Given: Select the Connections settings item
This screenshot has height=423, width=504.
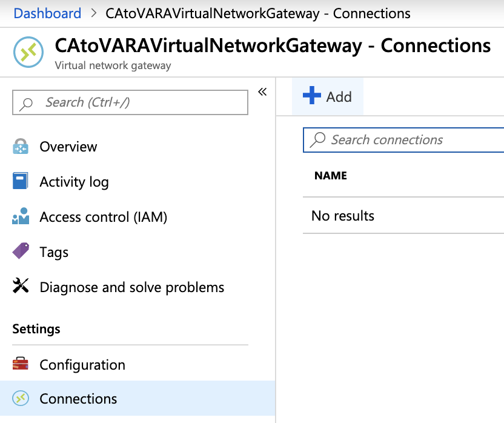Looking at the screenshot, I should (x=78, y=399).
